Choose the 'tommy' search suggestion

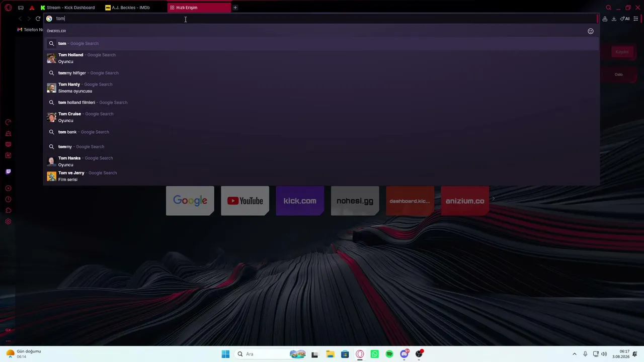321,147
